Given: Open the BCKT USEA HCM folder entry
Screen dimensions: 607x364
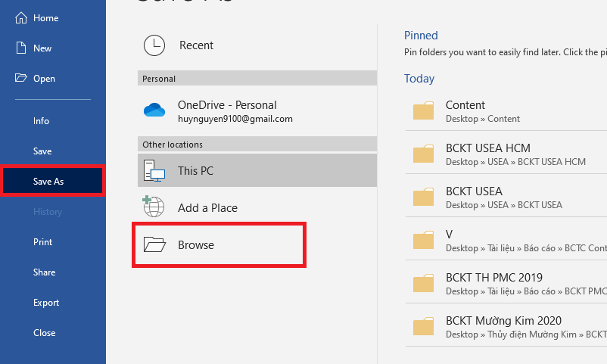Looking at the screenshot, I should [506, 154].
